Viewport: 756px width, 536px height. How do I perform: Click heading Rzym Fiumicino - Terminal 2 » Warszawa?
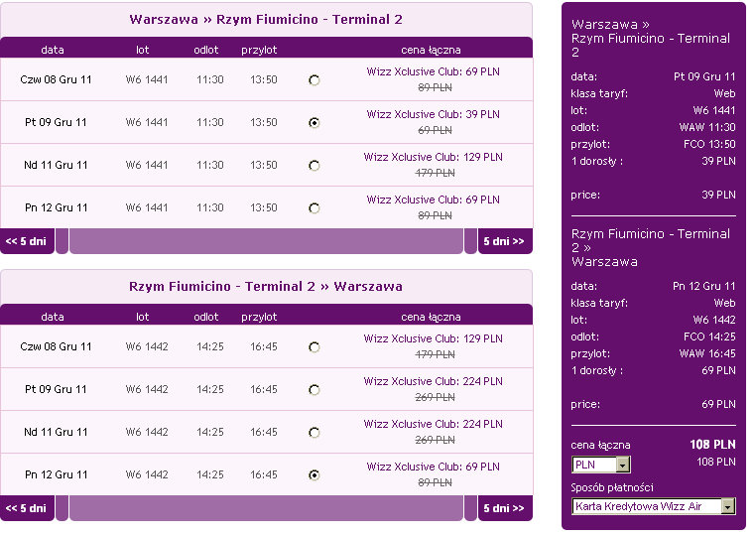(266, 286)
